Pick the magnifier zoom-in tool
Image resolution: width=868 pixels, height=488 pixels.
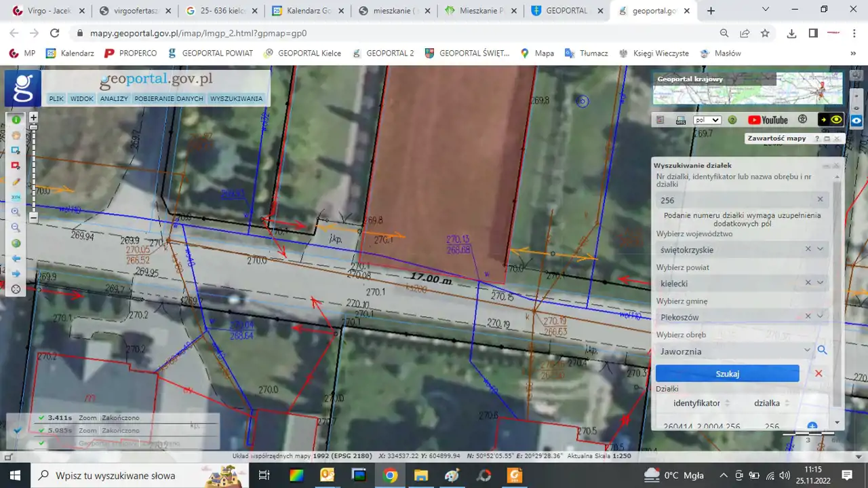click(16, 212)
